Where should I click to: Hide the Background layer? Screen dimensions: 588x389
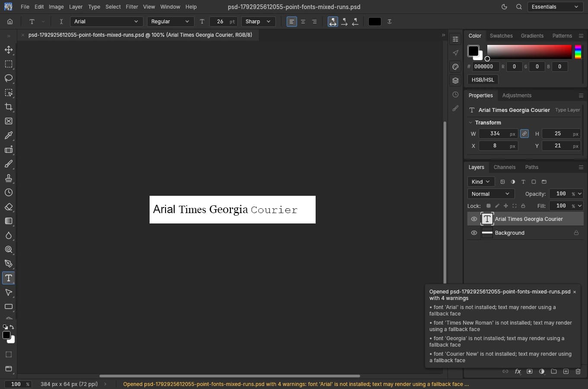(x=474, y=233)
